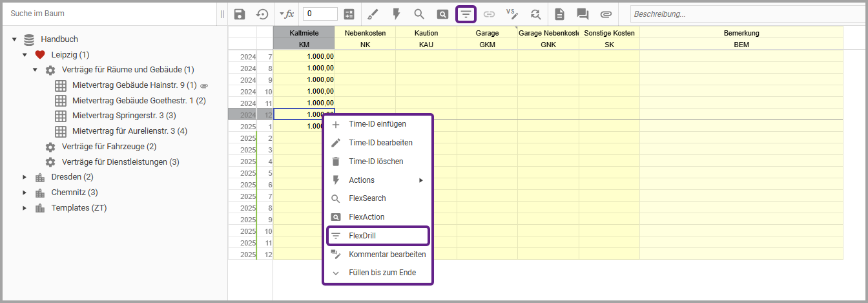
Task: Click the comments speech bubble toolbar icon
Action: pos(583,14)
